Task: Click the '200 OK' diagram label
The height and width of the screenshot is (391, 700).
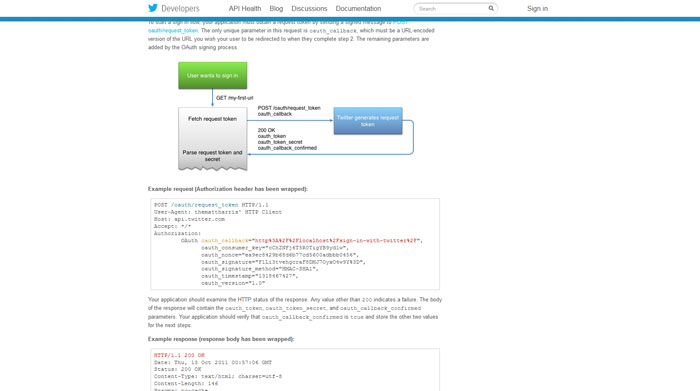Action: click(266, 130)
